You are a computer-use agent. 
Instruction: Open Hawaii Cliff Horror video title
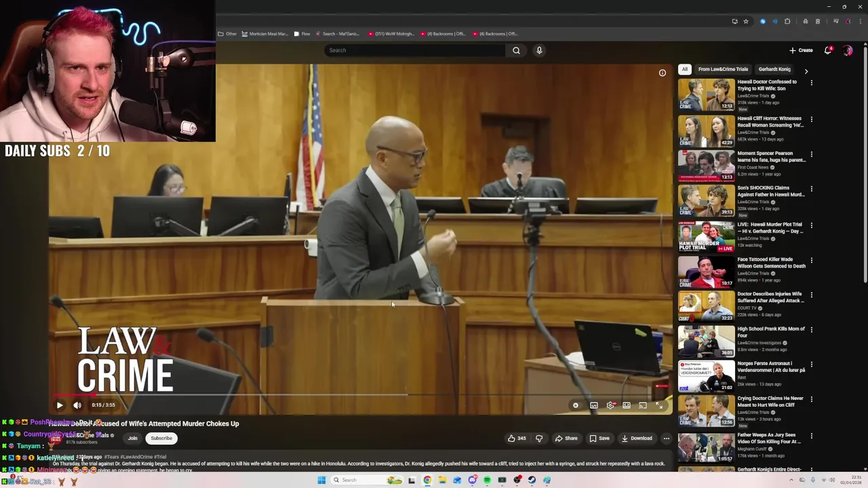click(770, 122)
